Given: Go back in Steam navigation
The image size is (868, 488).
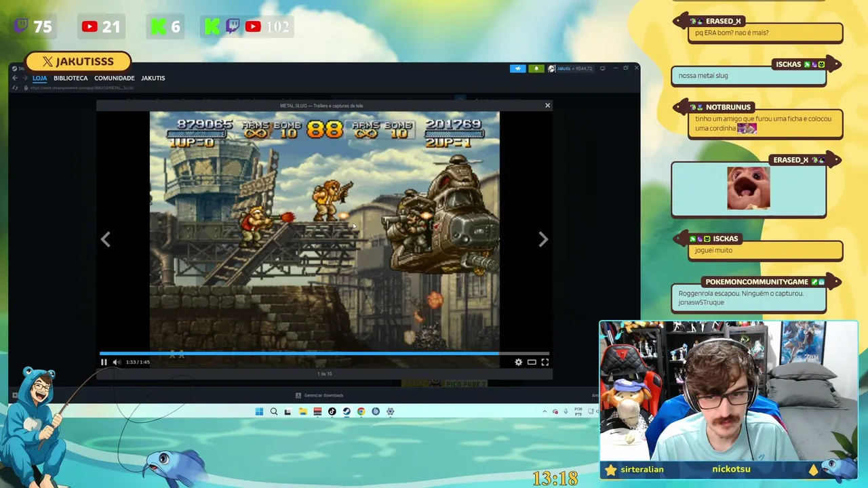Looking at the screenshot, I should tap(14, 78).
